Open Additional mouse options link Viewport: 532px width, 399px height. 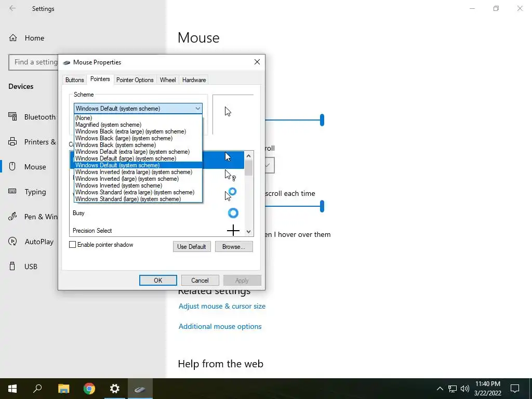coord(220,326)
